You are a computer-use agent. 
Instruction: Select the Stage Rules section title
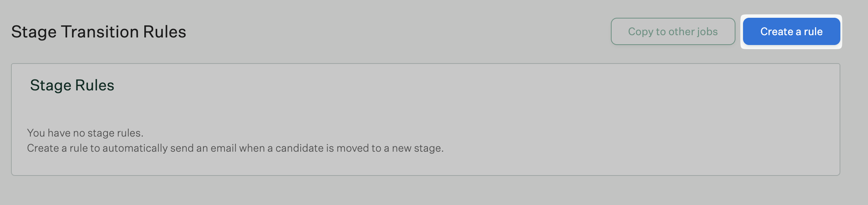(x=72, y=85)
